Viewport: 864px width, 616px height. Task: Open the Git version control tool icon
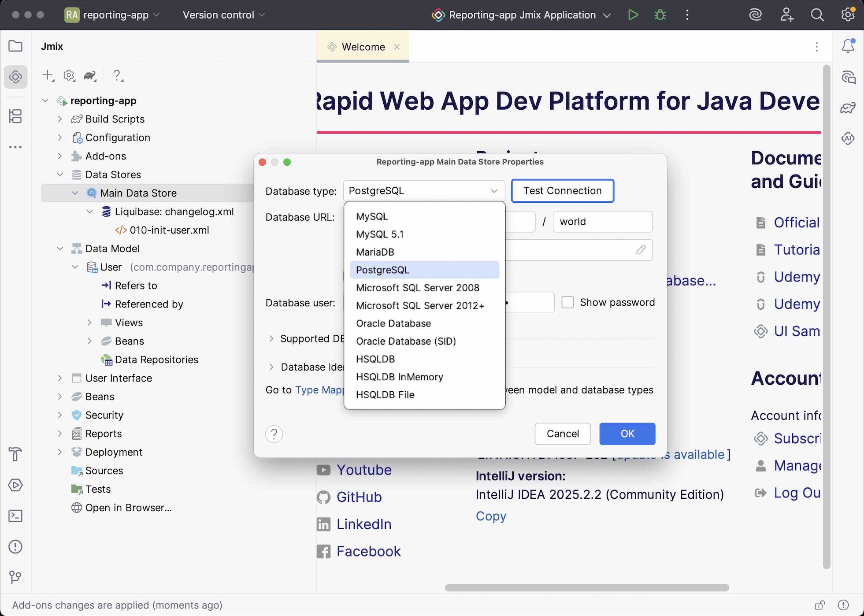point(15,577)
